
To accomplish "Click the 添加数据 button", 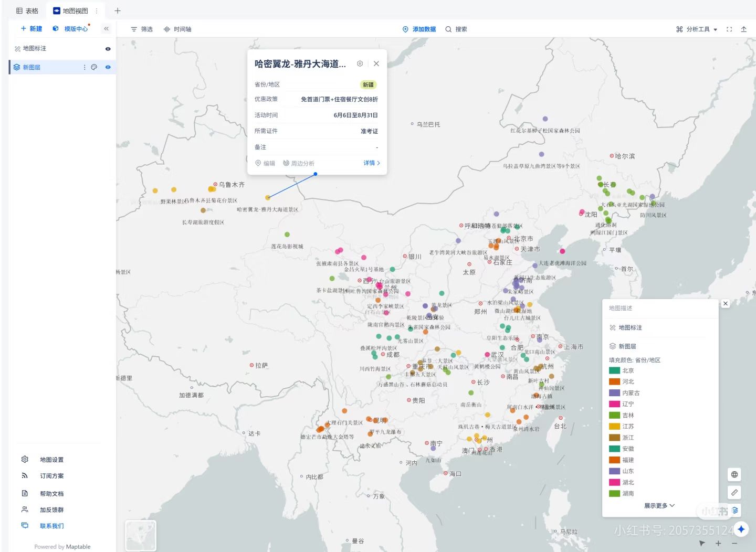I will [x=419, y=29].
